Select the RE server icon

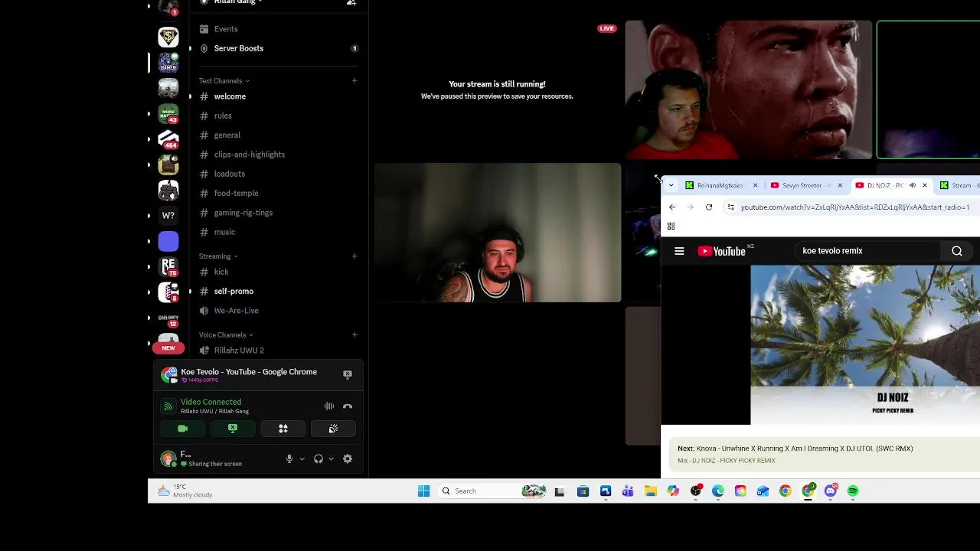click(x=168, y=266)
